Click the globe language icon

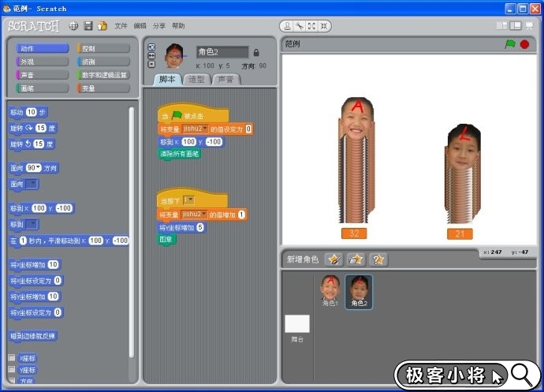[x=74, y=26]
